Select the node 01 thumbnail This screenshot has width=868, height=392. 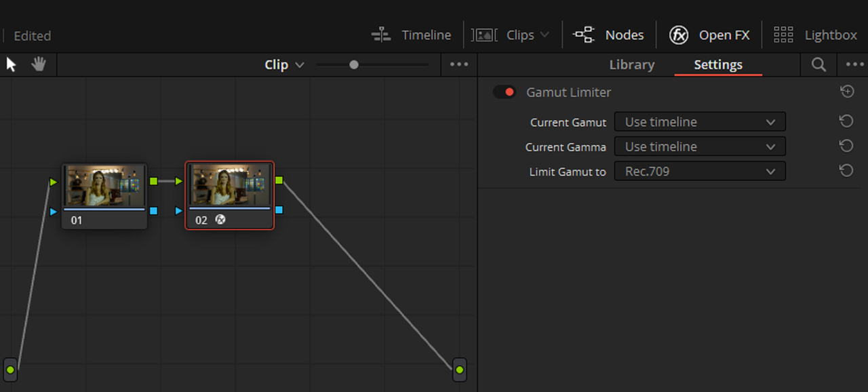click(x=104, y=185)
